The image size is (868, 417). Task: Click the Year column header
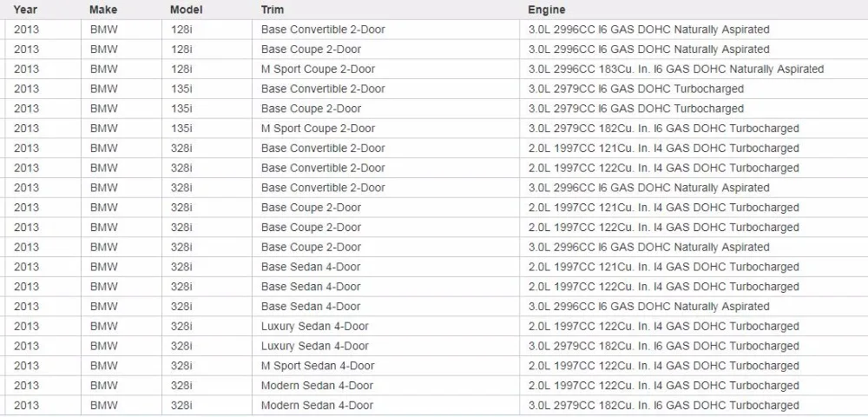coord(25,10)
